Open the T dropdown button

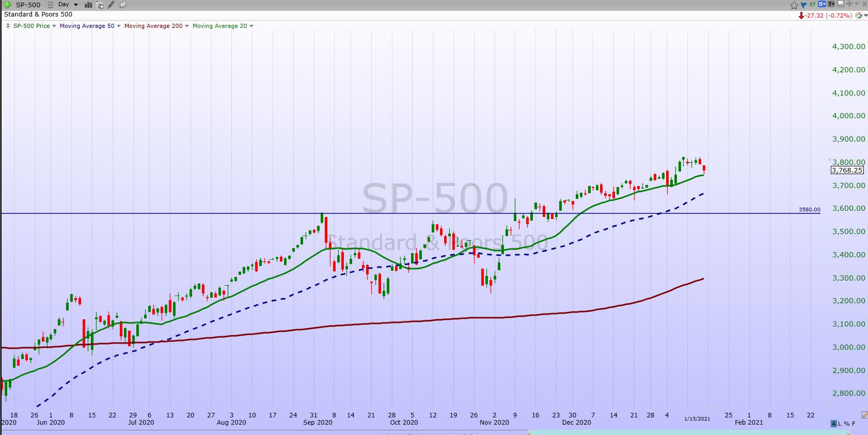pyautogui.click(x=831, y=4)
